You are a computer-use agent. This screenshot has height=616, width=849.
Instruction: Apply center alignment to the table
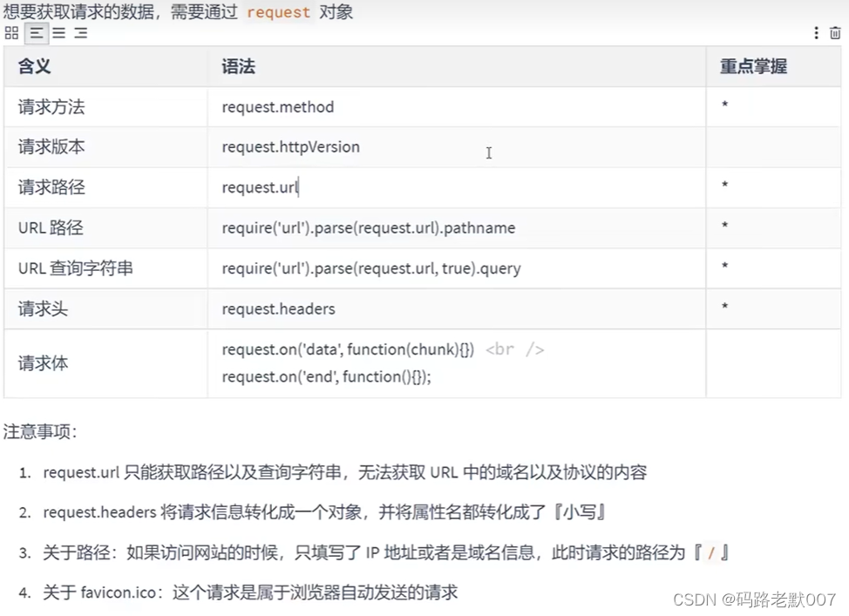58,33
